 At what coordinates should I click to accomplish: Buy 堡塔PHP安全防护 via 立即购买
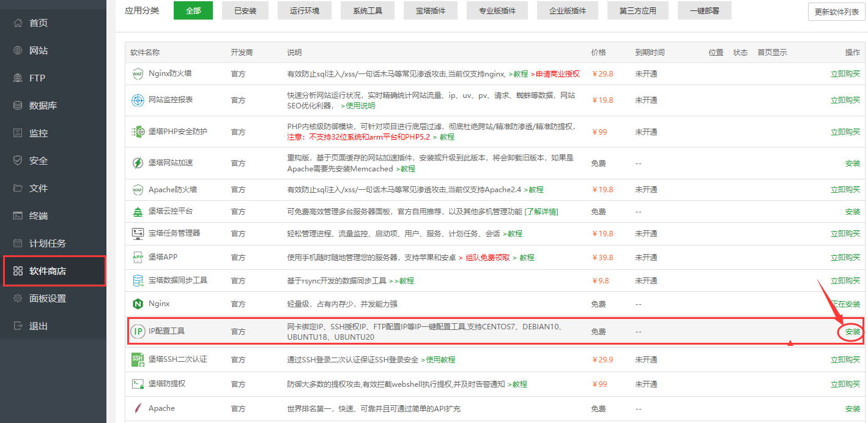(x=845, y=132)
